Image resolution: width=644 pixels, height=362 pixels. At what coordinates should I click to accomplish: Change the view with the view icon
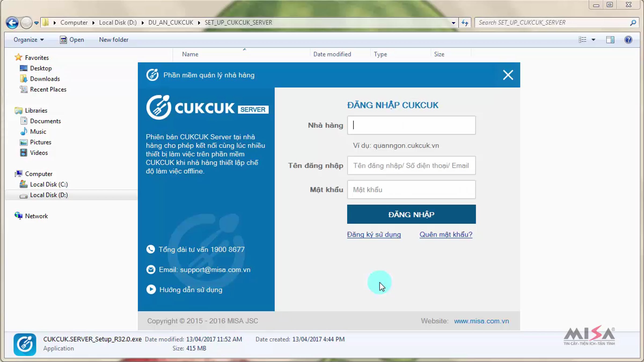coord(582,40)
